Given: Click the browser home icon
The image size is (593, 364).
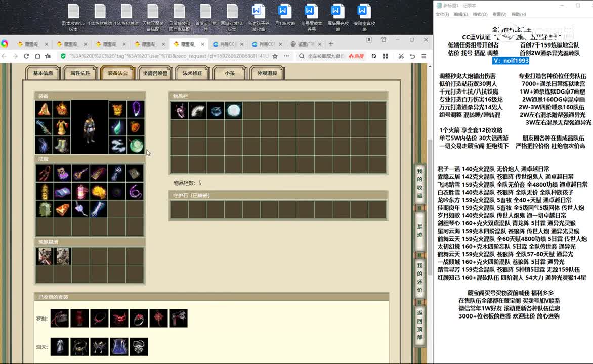Looking at the screenshot, I should (37, 56).
